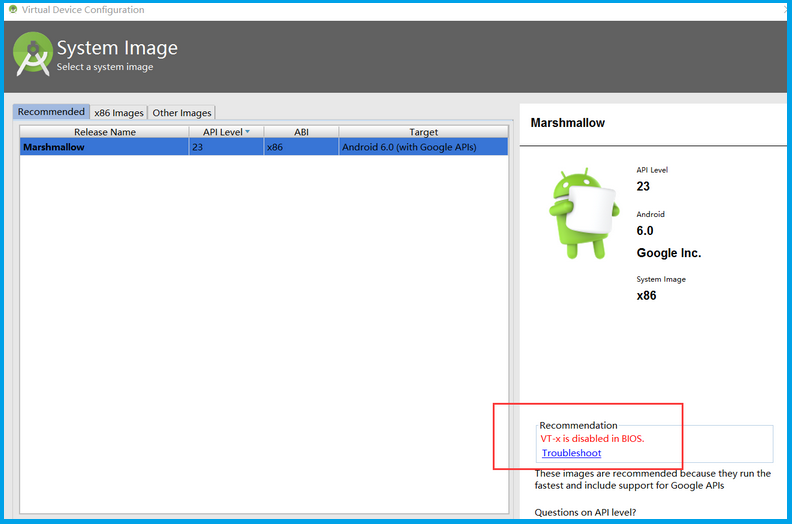
Task: Click Android 6.0 (with Google APIs) cell
Action: tap(423, 147)
